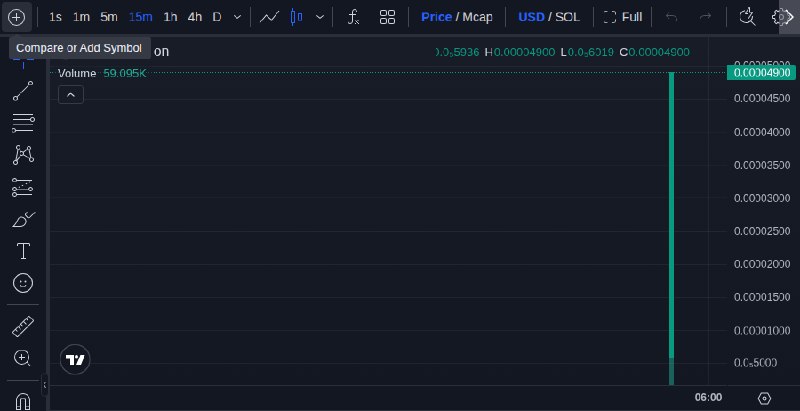This screenshot has width=800, height=411.
Task: Open the forecasting and measurement tools
Action: coord(23,188)
